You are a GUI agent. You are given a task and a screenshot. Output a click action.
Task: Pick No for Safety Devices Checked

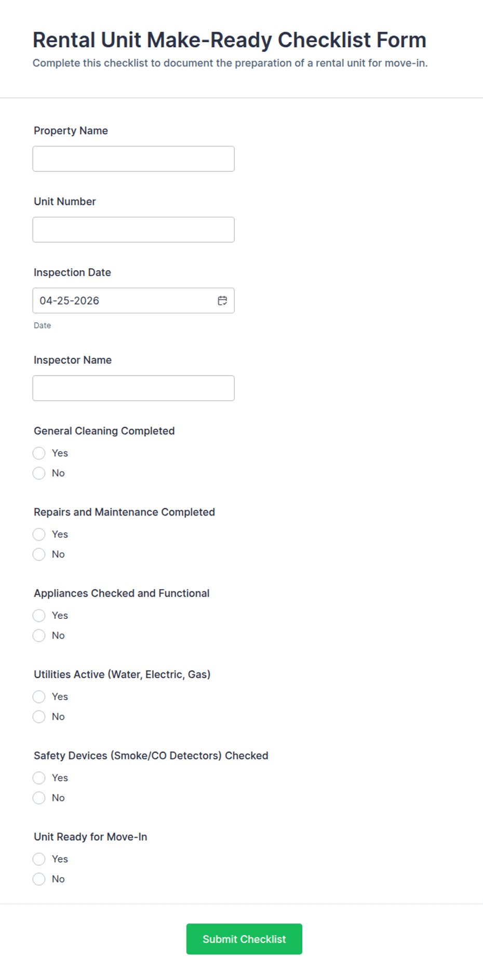[x=39, y=798]
